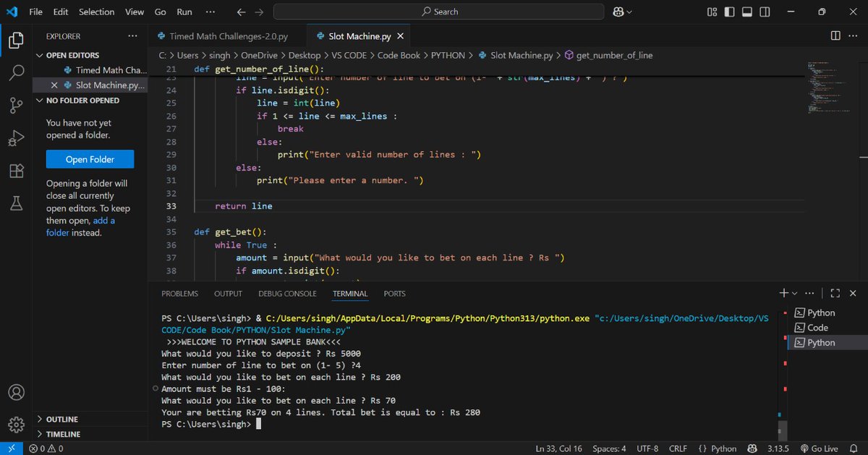Click Ln 33, Col 16 cursor position
This screenshot has height=455, width=868.
pos(558,448)
